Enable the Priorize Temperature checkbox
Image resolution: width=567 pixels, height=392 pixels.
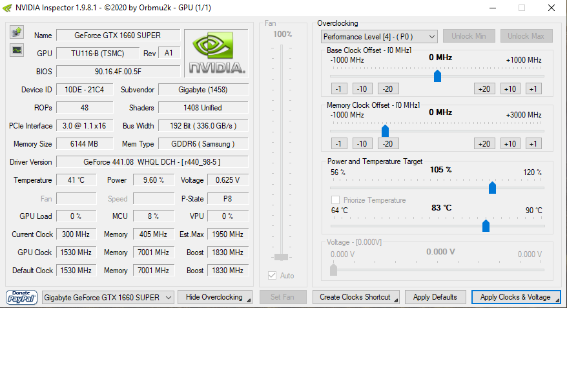(x=336, y=200)
